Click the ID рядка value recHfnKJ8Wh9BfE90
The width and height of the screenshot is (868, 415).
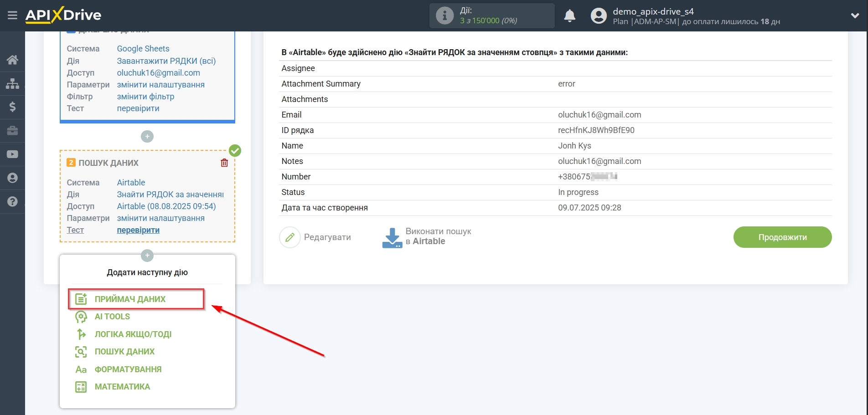(x=596, y=130)
